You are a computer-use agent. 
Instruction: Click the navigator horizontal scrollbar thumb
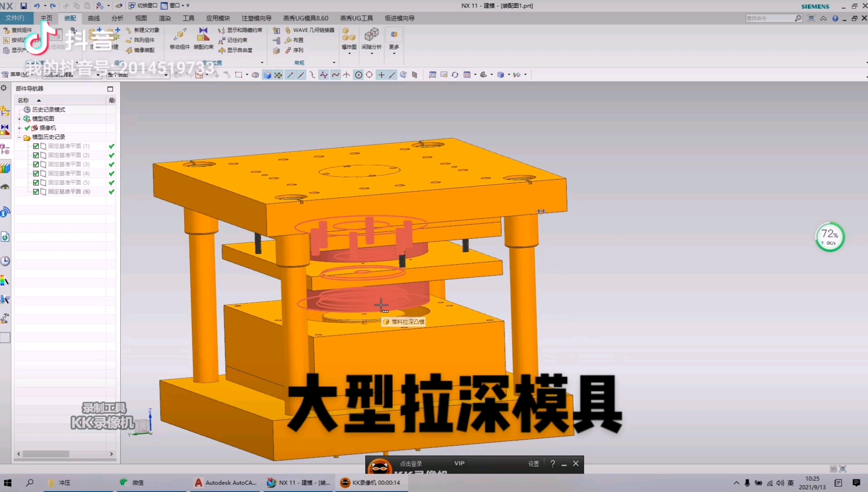46,454
